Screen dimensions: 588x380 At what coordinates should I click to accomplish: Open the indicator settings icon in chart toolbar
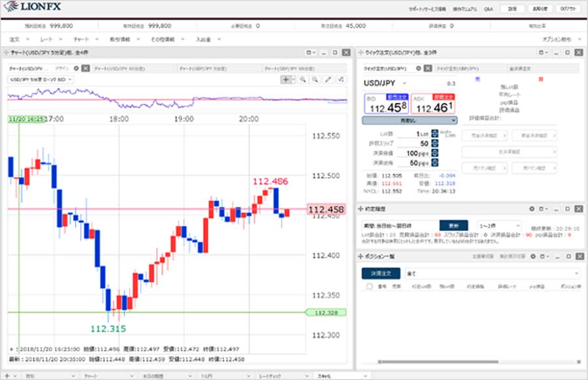[341, 80]
